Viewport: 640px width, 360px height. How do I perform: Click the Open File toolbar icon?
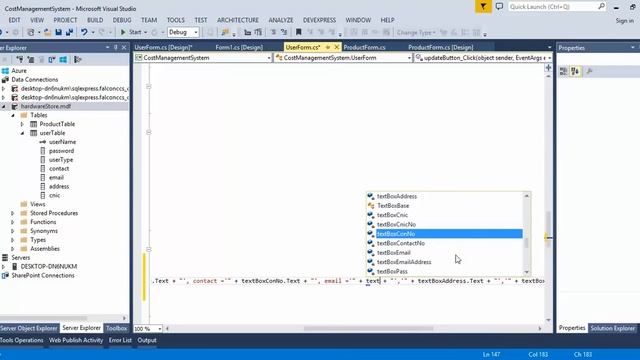click(47, 32)
